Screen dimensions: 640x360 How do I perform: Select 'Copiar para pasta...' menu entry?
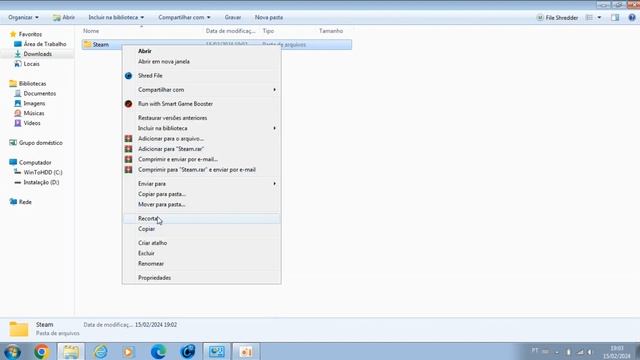(201, 194)
